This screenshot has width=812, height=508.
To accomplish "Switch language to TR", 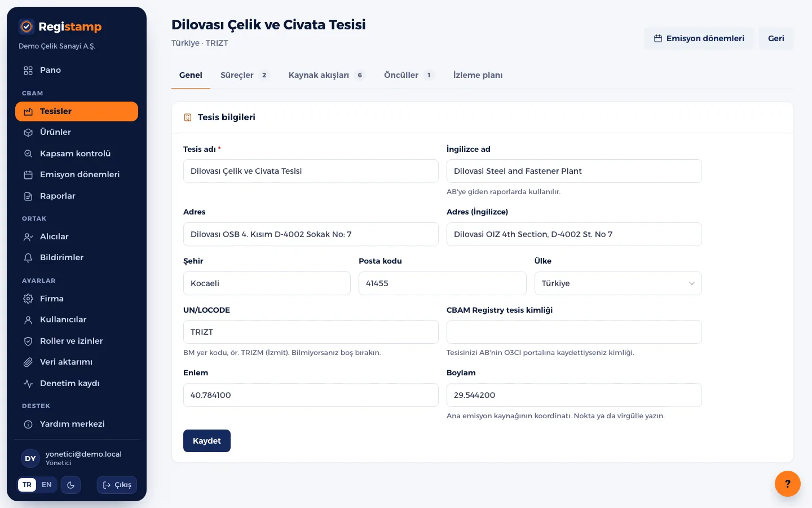I will (27, 485).
